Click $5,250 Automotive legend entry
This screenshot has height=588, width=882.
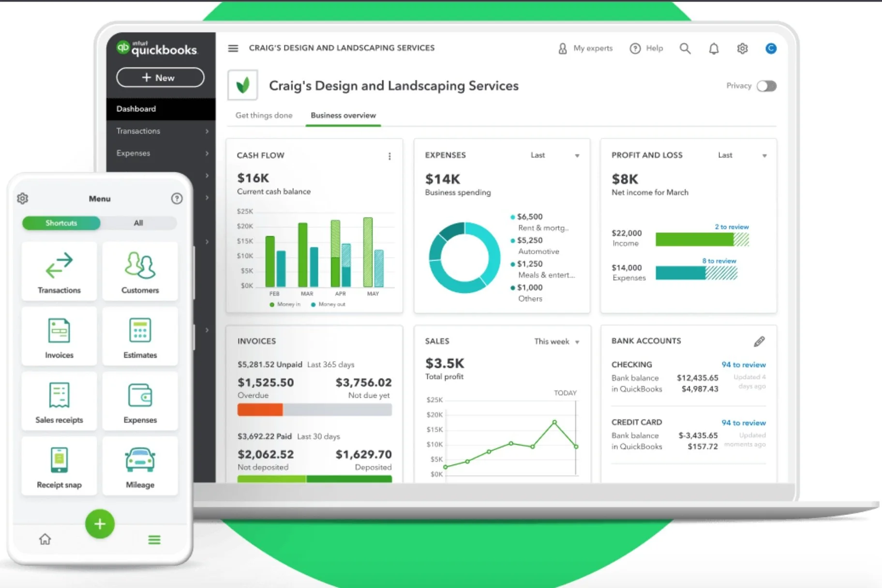pos(535,246)
